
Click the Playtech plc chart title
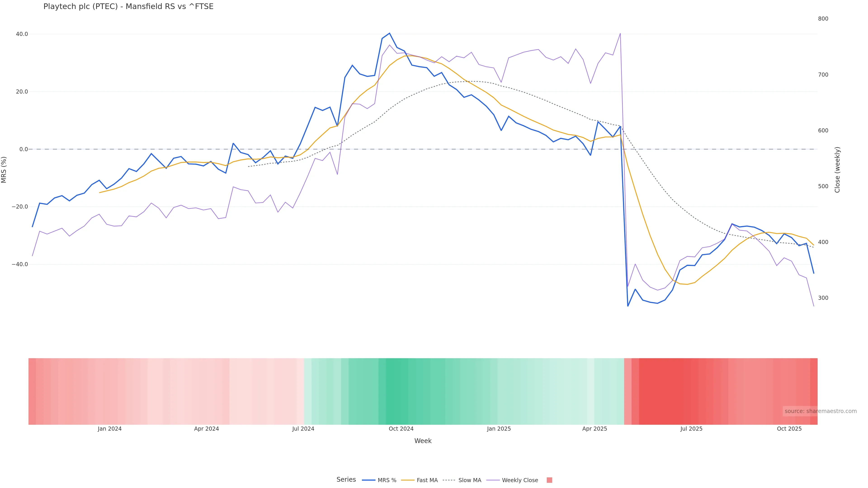tap(128, 7)
